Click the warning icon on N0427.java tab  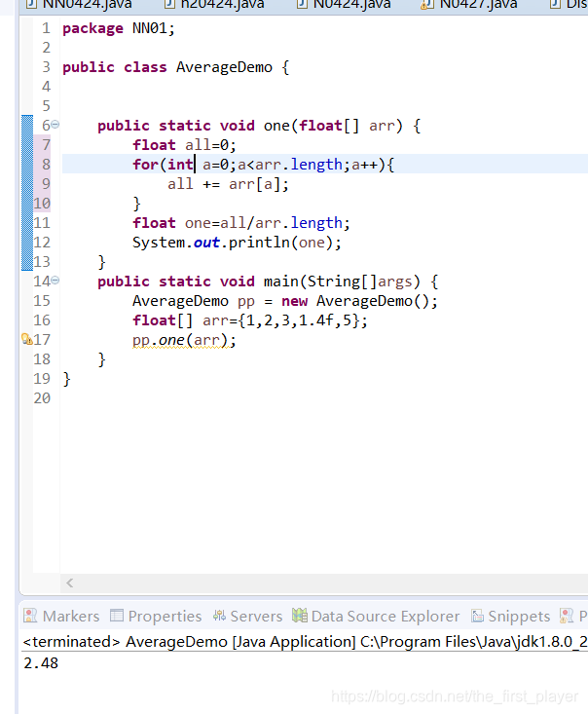[426, 5]
